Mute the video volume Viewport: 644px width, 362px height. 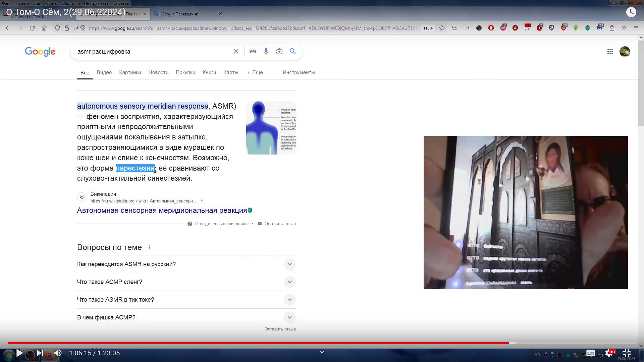[58, 353]
